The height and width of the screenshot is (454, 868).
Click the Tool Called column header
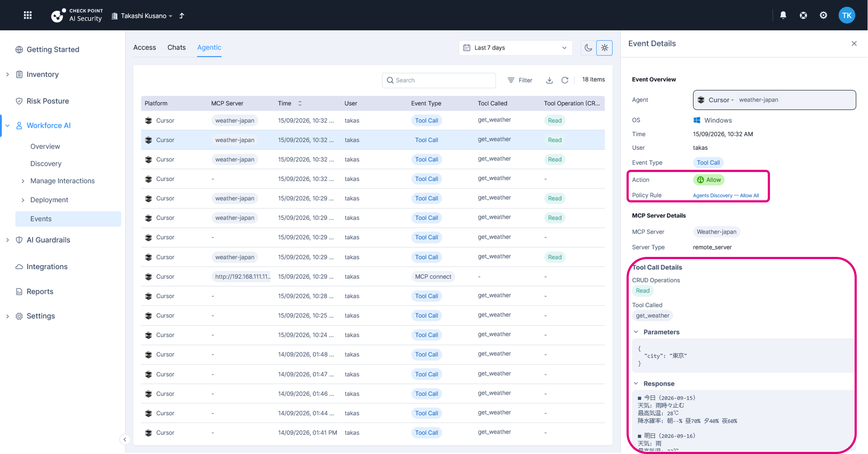pos(492,103)
